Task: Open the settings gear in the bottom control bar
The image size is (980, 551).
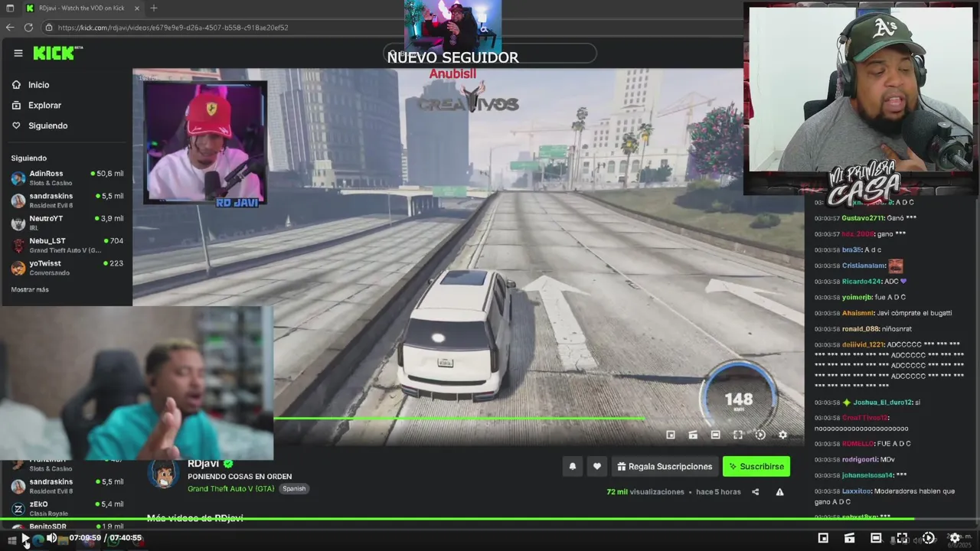Action: tap(955, 538)
